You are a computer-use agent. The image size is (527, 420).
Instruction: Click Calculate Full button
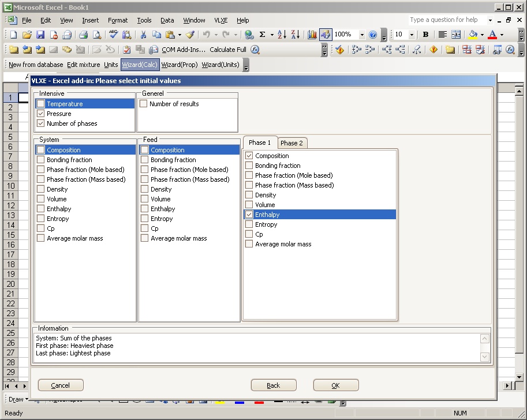point(228,50)
